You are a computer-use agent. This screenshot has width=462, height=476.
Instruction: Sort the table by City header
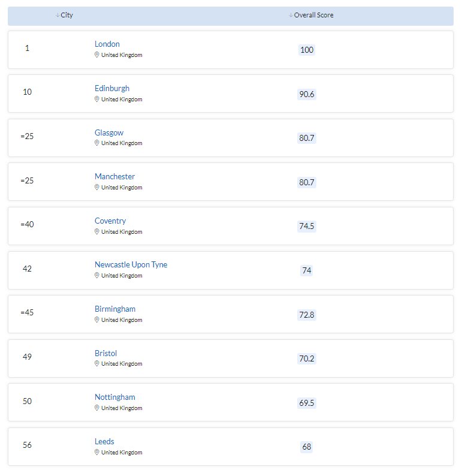[x=67, y=15]
